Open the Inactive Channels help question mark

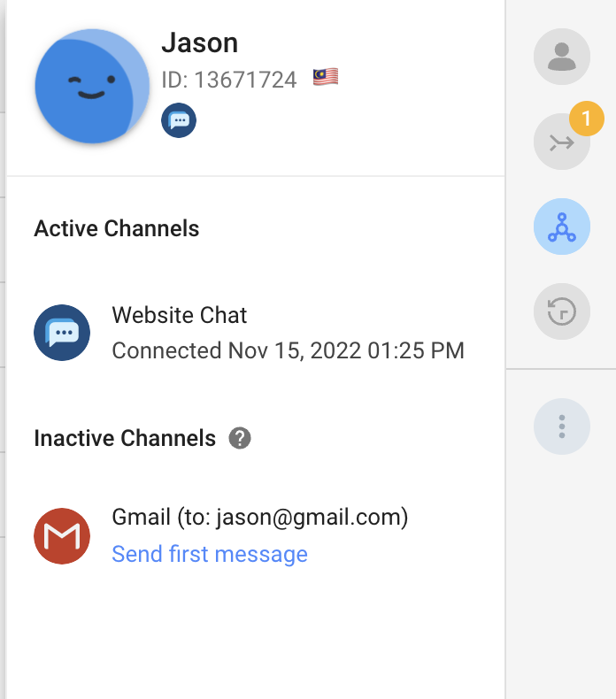pos(240,438)
